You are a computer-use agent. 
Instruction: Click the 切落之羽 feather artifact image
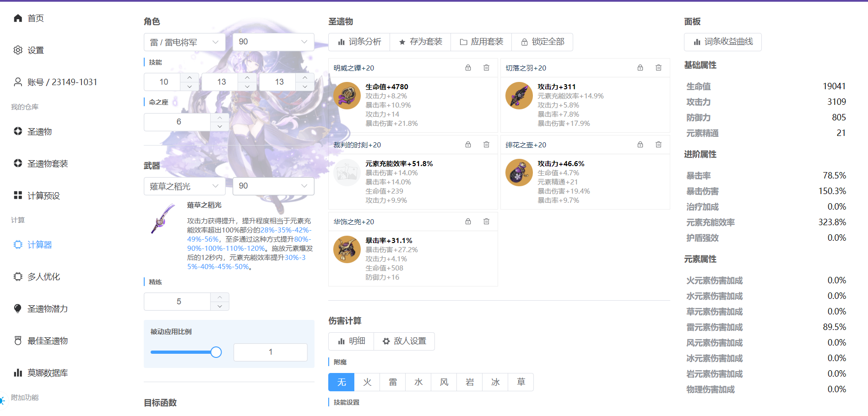click(519, 96)
